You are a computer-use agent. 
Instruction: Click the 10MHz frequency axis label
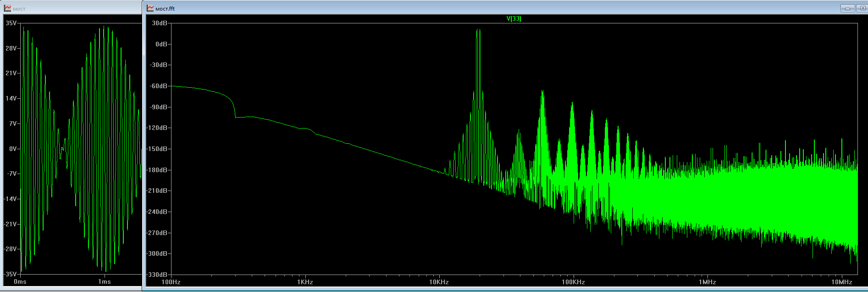842,282
